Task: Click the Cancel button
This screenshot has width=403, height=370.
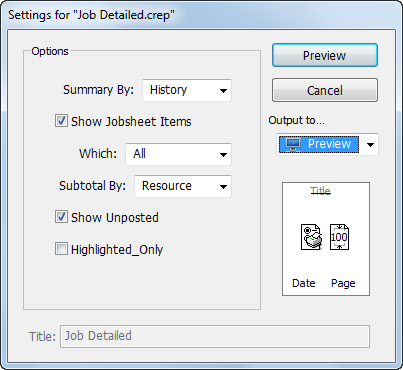Action: [x=325, y=90]
